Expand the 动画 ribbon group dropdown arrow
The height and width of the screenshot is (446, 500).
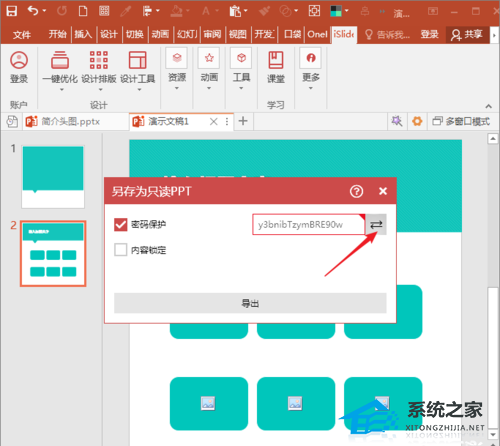pyautogui.click(x=209, y=88)
